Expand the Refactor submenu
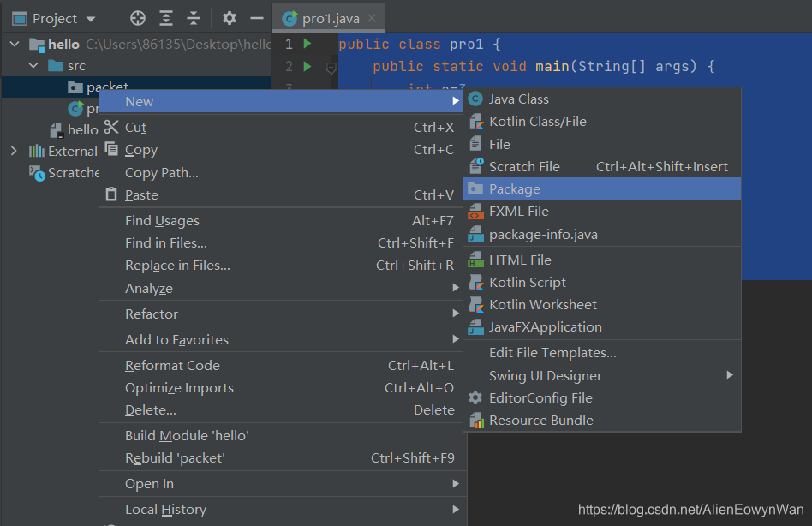The width and height of the screenshot is (812, 526). (283, 314)
